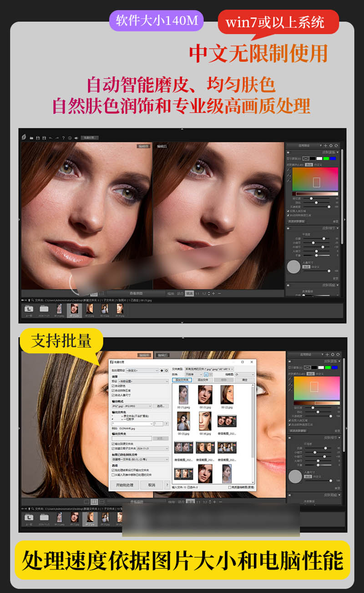
Task: Click the plus icon beside 批处理预设 in the batch dialog
Action: coord(162,370)
